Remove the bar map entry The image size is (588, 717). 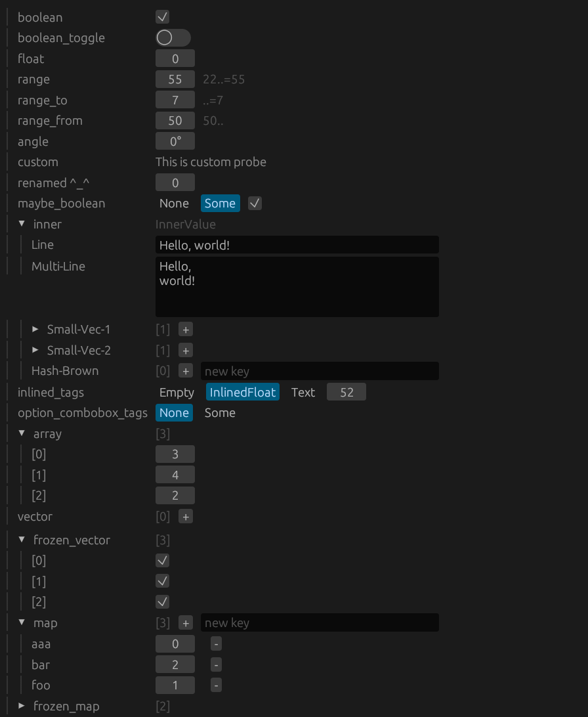click(216, 664)
